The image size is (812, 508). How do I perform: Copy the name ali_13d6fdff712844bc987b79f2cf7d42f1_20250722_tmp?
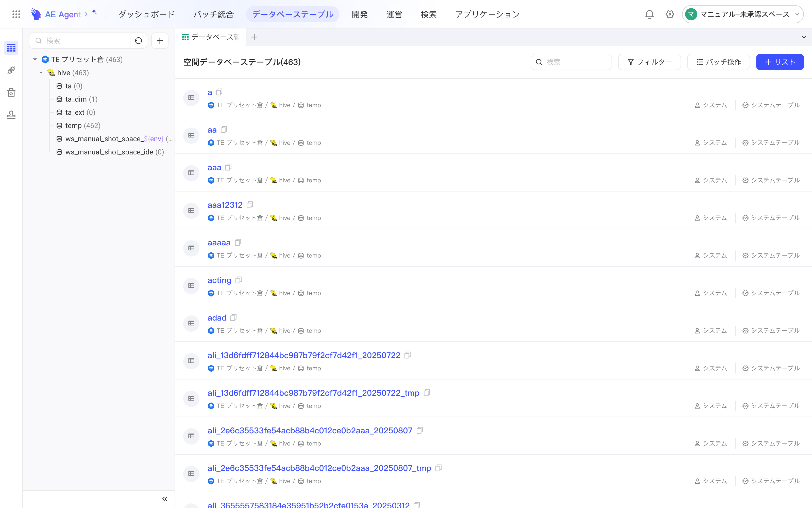point(427,392)
